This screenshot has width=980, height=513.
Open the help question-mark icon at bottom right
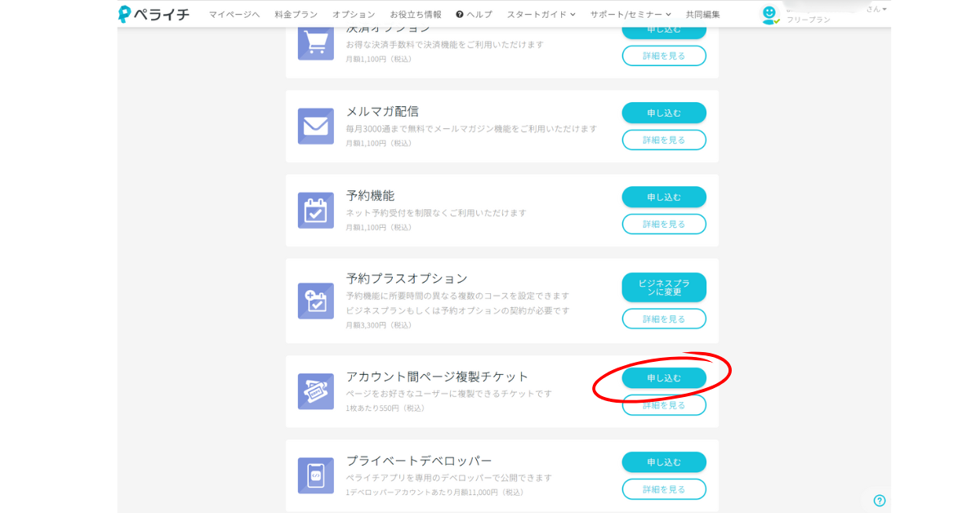click(880, 501)
